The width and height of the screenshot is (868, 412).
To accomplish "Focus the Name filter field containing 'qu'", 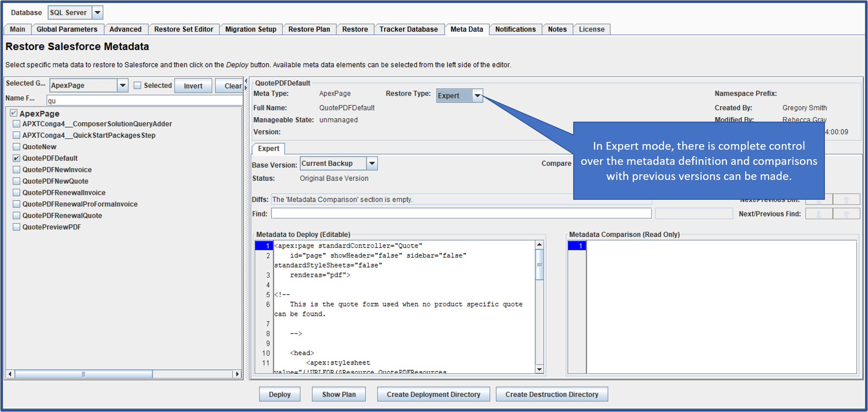I will click(144, 101).
